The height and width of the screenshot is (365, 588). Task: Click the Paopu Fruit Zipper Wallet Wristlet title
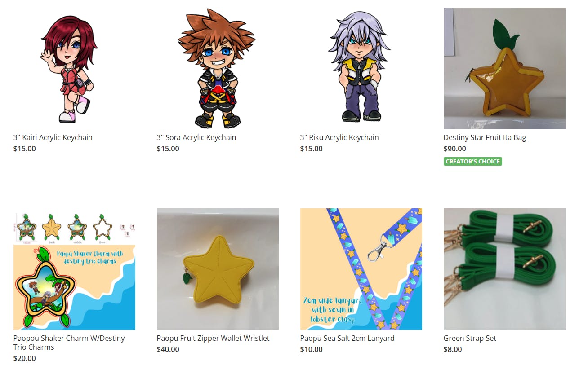(213, 338)
